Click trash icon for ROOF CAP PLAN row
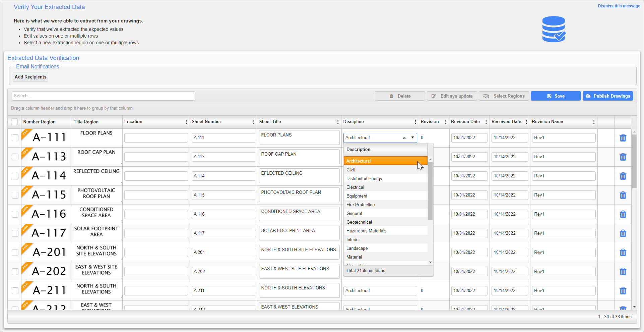The image size is (644, 332). tap(623, 157)
